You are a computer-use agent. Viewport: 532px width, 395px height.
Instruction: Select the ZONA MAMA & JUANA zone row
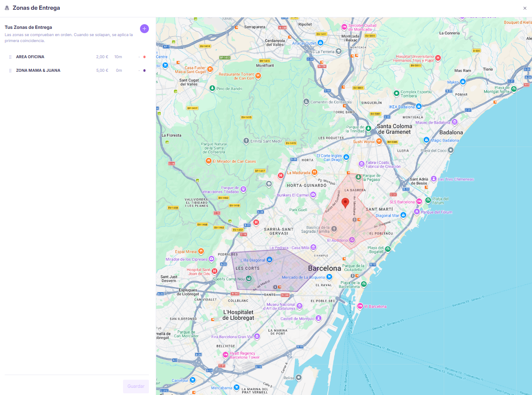pos(77,71)
